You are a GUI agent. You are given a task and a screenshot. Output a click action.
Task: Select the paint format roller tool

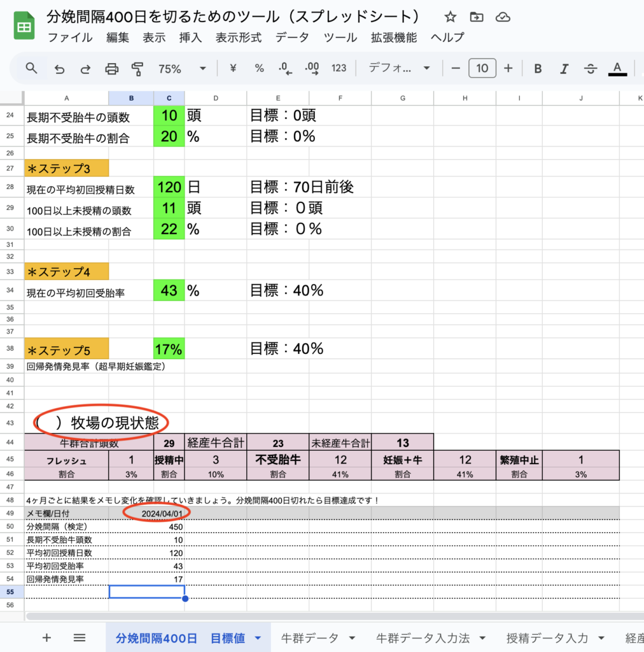(137, 69)
